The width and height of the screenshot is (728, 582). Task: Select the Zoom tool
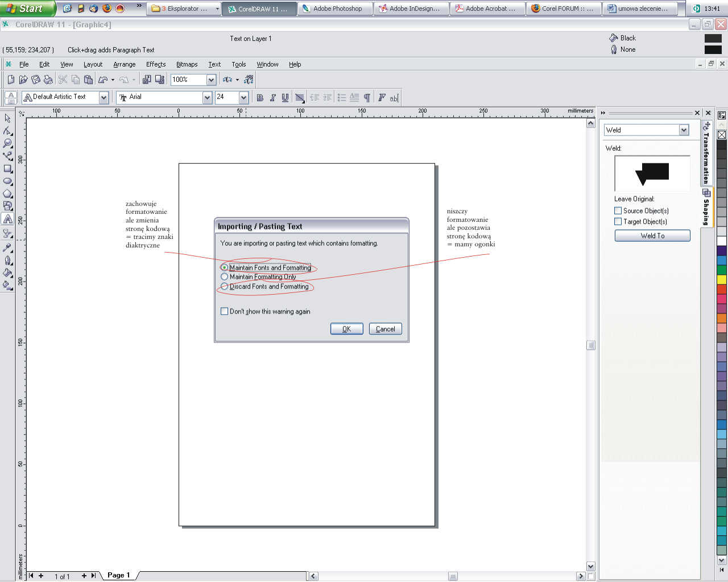7,143
